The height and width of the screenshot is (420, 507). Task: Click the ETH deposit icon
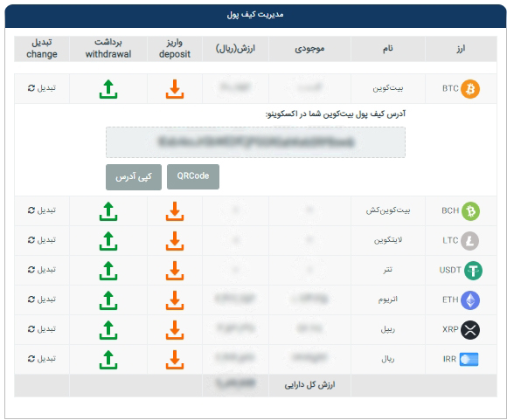[x=175, y=300]
